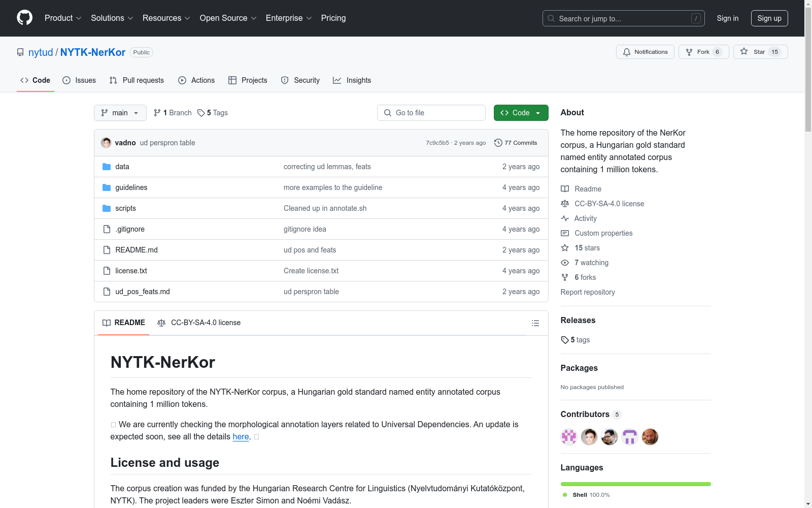812x508 pixels.
Task: Click the data folder icon
Action: (x=107, y=167)
